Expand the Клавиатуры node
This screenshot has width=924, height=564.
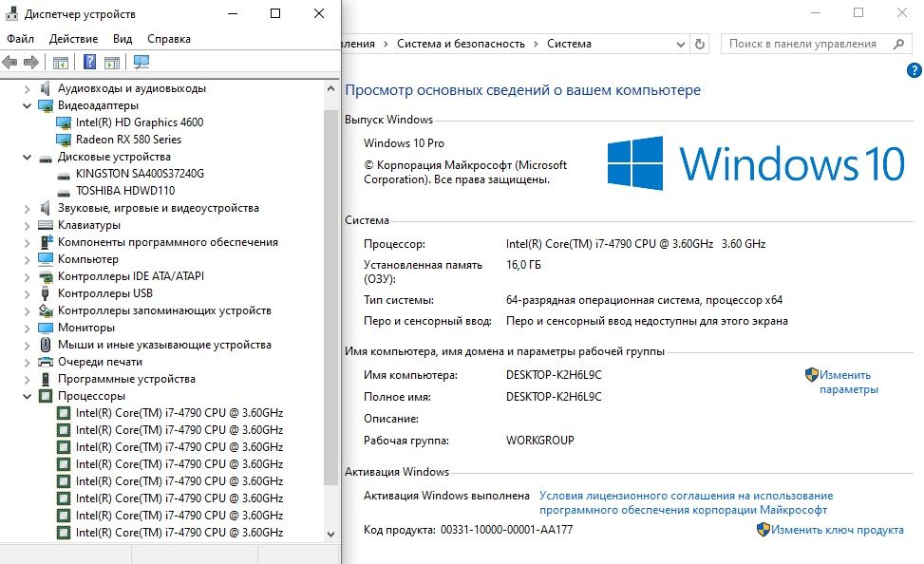click(x=28, y=226)
